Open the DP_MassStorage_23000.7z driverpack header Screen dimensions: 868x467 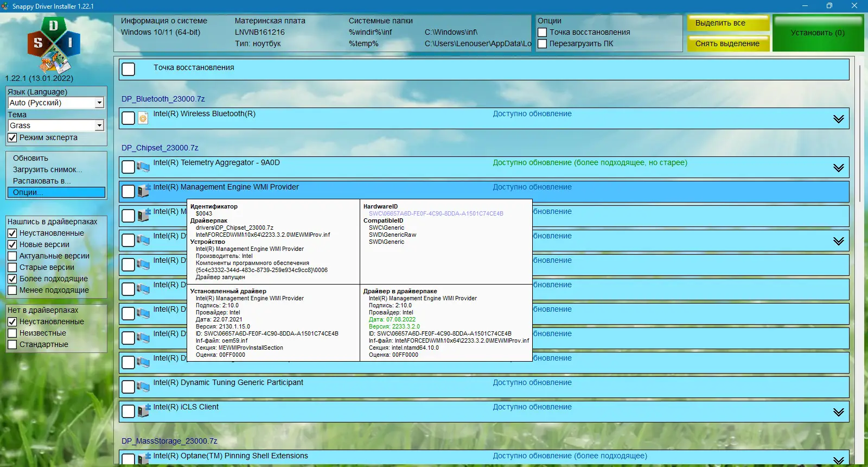(169, 441)
